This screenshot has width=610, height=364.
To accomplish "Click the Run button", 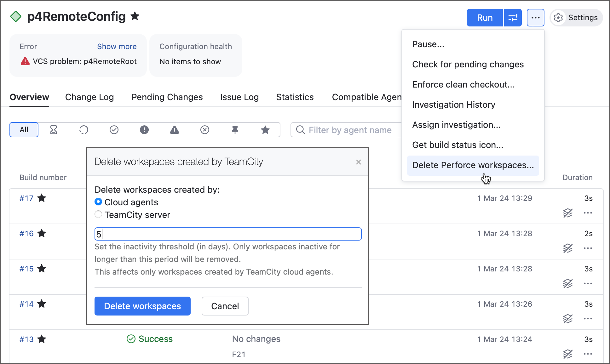I will pos(485,18).
